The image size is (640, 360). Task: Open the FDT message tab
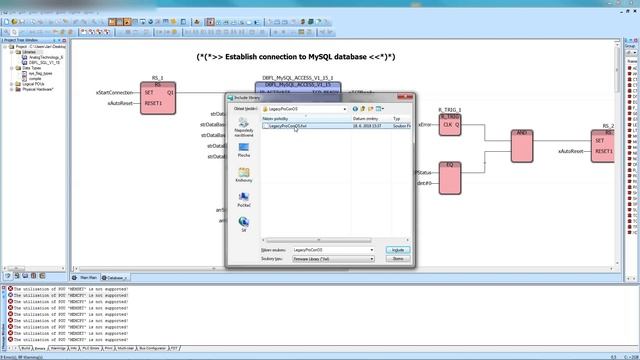[174, 348]
